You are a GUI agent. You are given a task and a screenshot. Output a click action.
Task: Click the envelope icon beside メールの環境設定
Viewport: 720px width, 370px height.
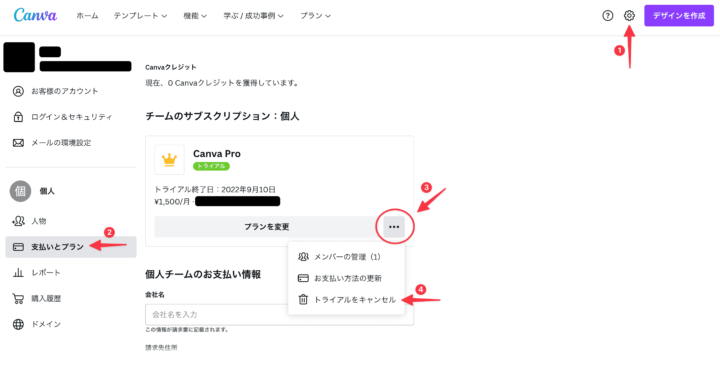tap(18, 143)
